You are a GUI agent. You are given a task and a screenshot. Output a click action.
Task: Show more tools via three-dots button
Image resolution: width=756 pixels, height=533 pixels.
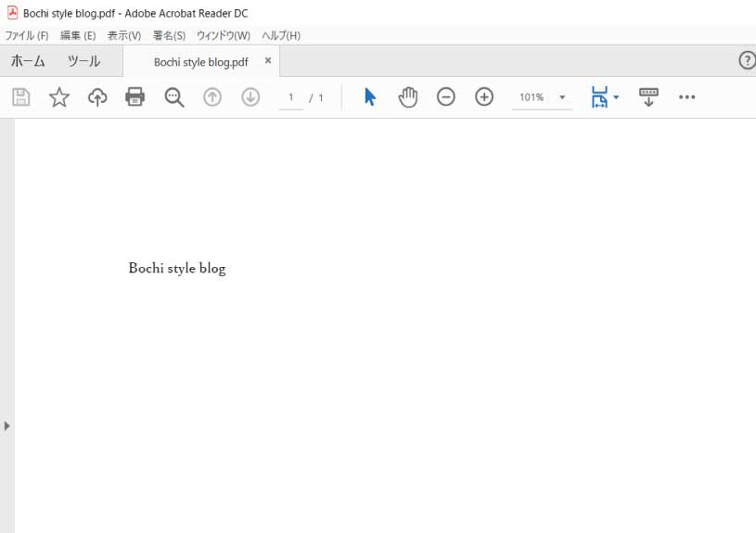(x=686, y=97)
